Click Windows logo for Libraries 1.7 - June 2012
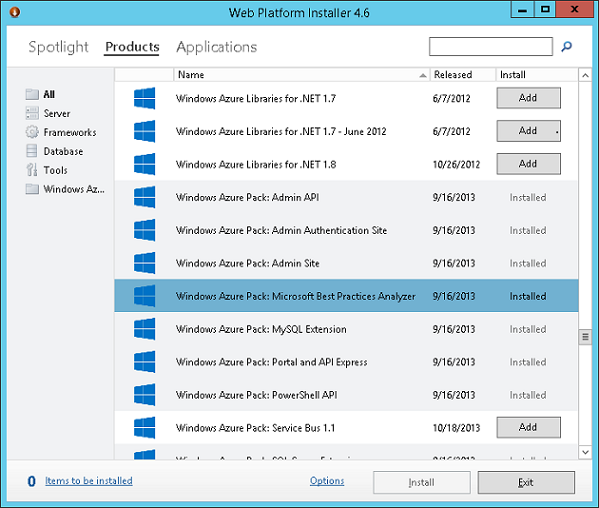 [144, 131]
